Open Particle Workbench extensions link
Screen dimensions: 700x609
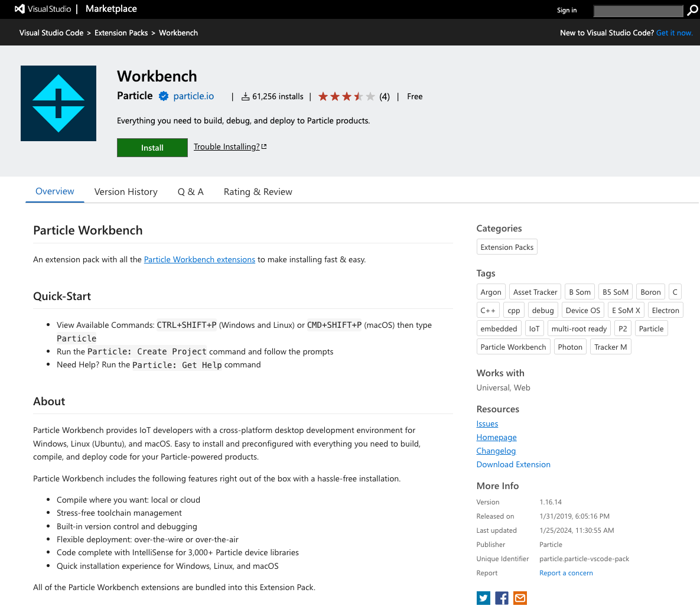200,259
